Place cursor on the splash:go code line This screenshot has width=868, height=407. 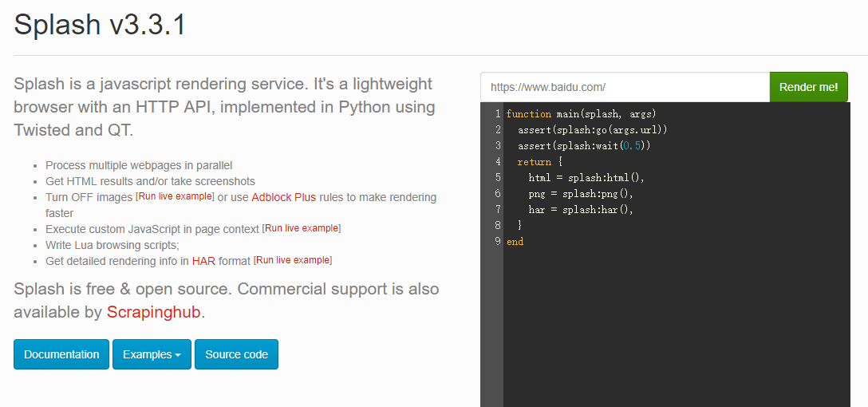pyautogui.click(x=592, y=130)
